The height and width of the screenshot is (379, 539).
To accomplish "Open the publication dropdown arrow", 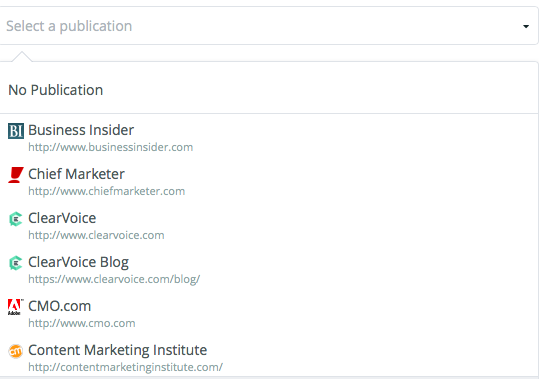I will [x=526, y=26].
